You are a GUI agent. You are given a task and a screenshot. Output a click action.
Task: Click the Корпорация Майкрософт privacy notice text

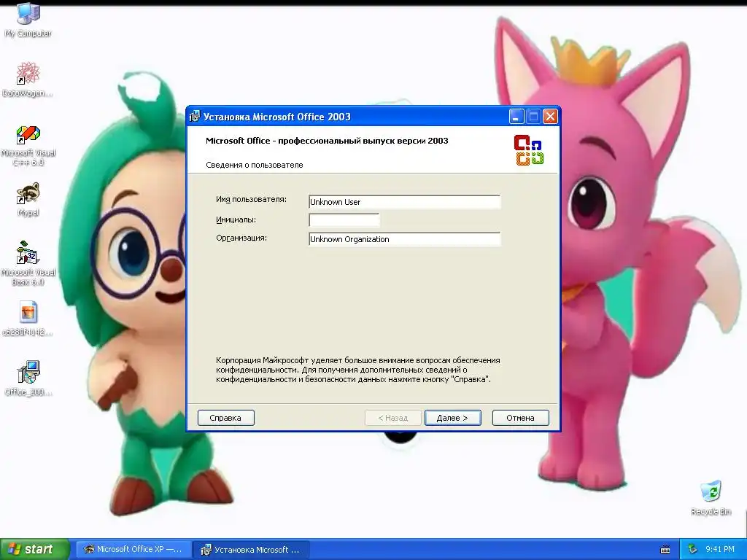(357, 370)
